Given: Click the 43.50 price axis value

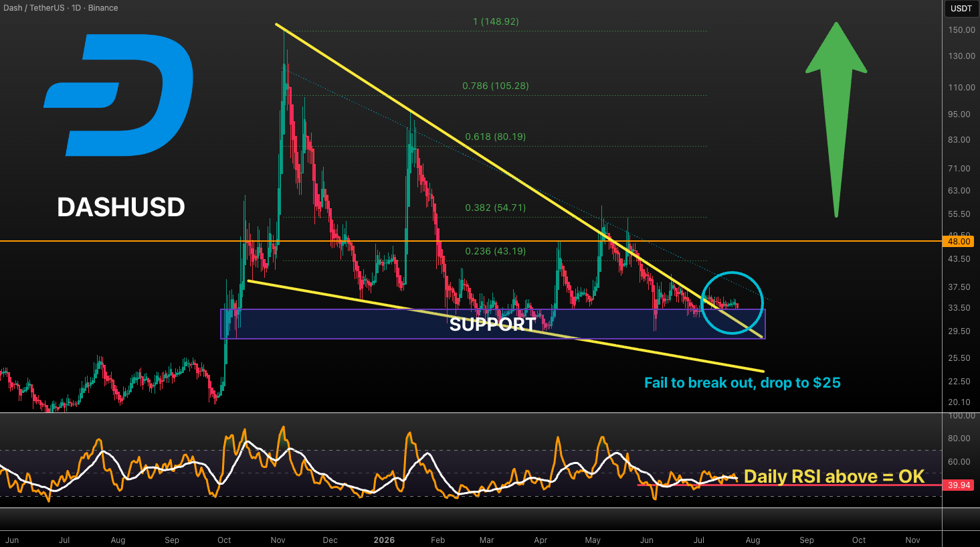Looking at the screenshot, I should 959,259.
